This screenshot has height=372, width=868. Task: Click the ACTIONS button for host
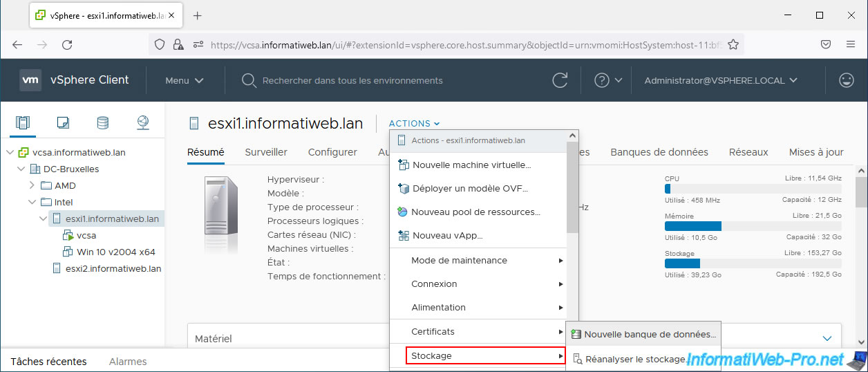[x=414, y=123]
